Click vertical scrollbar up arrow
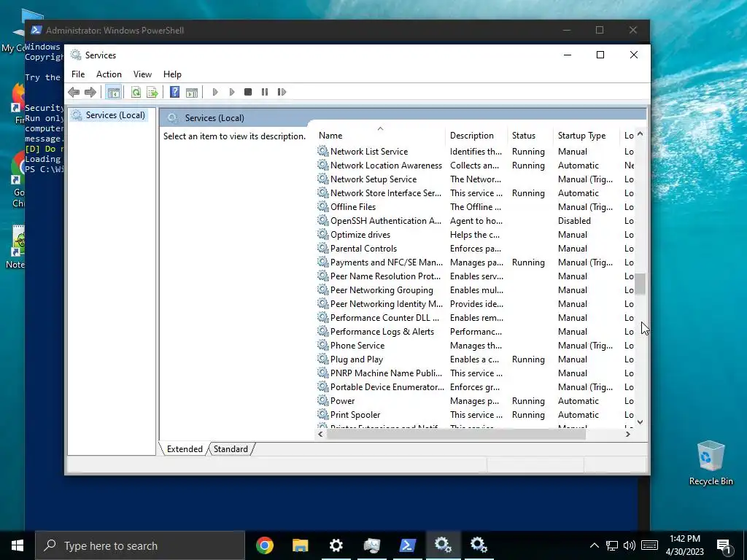747x560 pixels. click(640, 134)
